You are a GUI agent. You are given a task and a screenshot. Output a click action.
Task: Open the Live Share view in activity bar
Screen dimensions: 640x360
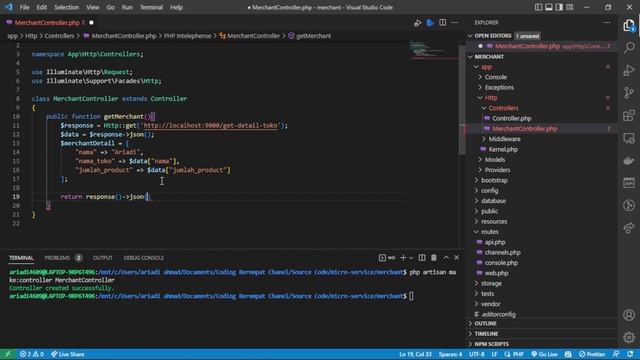629,228
